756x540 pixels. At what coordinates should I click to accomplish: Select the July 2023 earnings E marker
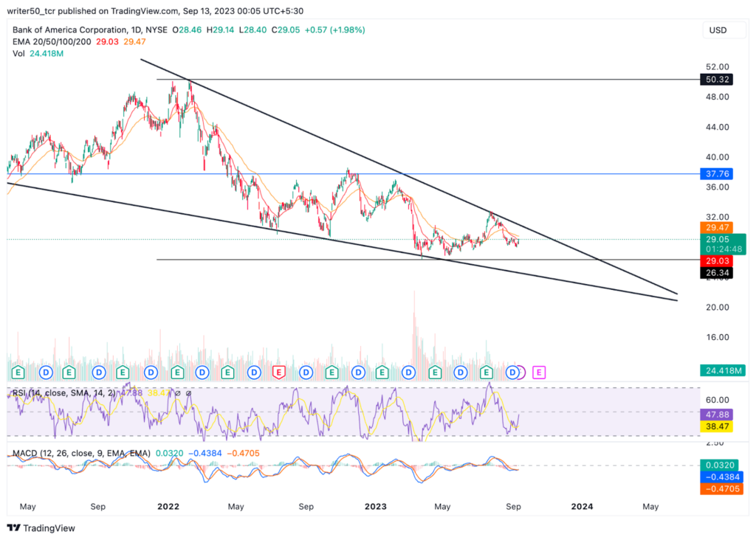[486, 373]
